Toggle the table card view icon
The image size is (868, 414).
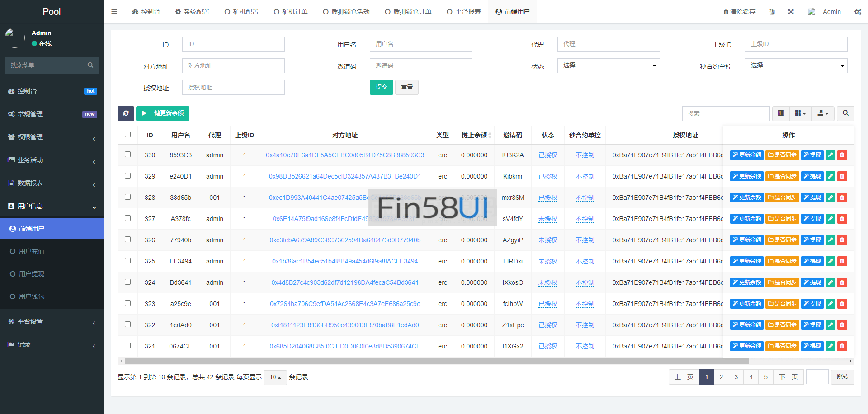coord(781,113)
